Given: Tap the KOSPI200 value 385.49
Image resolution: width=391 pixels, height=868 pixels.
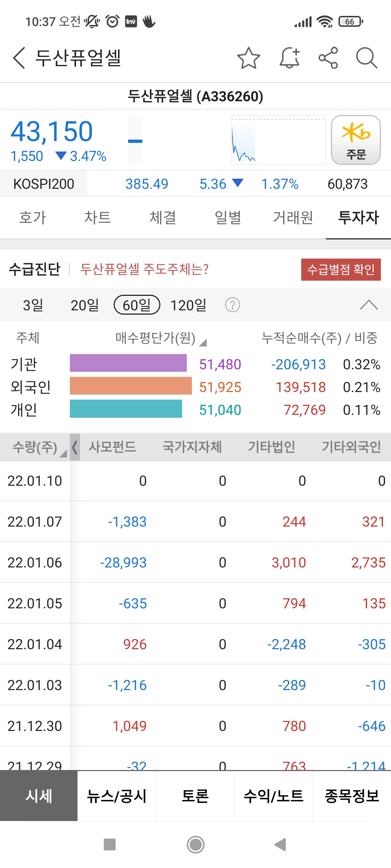Looking at the screenshot, I should point(147,184).
